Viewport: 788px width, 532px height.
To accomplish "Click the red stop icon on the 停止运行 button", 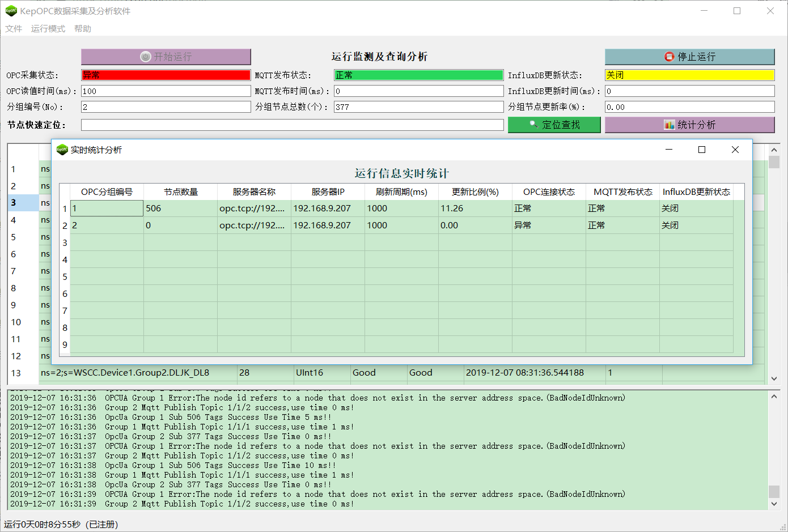I will coord(669,57).
